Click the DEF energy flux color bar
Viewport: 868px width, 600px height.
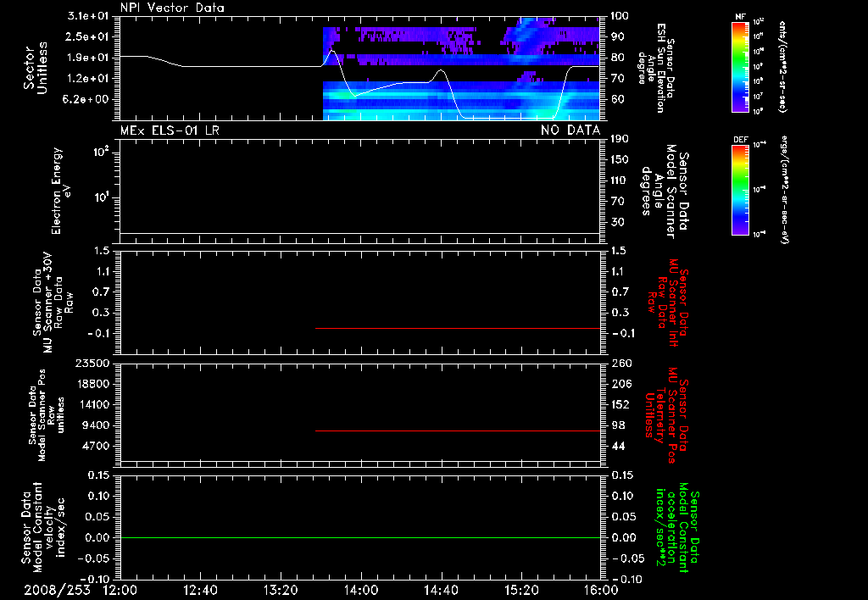click(x=740, y=190)
